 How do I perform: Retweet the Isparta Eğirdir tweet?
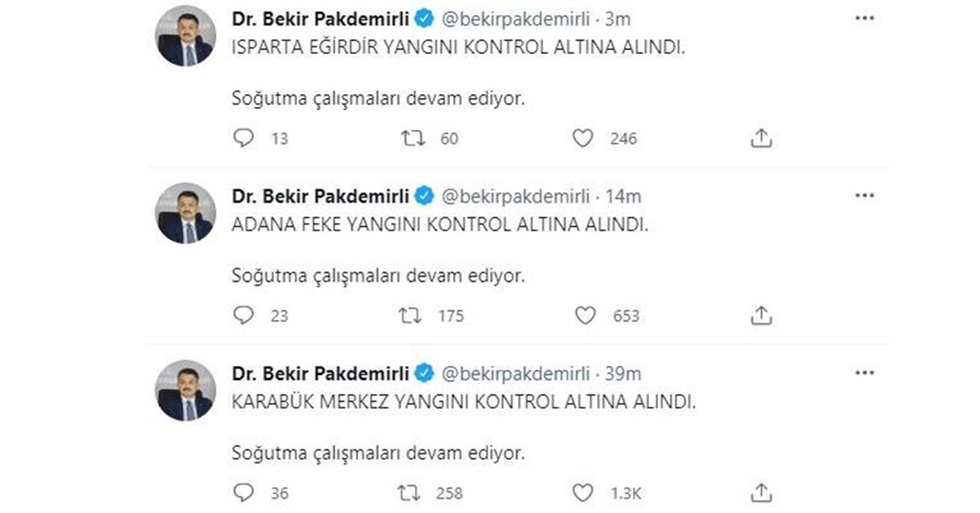pos(414,139)
